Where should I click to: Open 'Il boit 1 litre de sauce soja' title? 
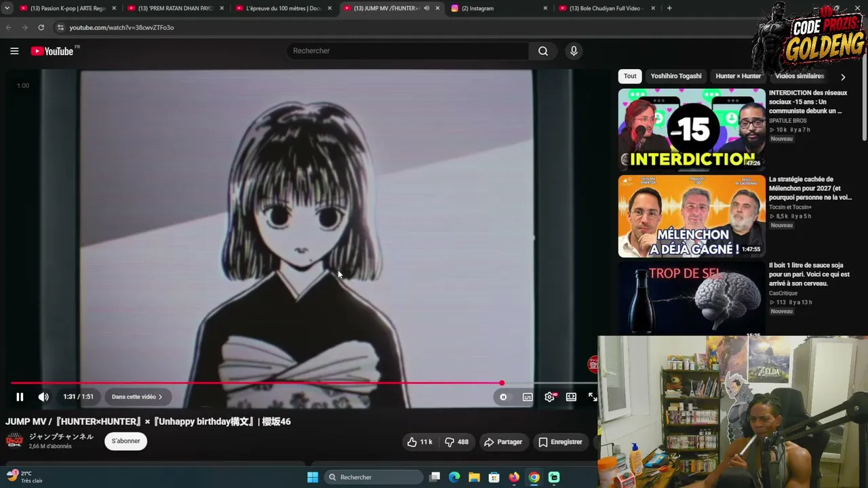coord(809,274)
